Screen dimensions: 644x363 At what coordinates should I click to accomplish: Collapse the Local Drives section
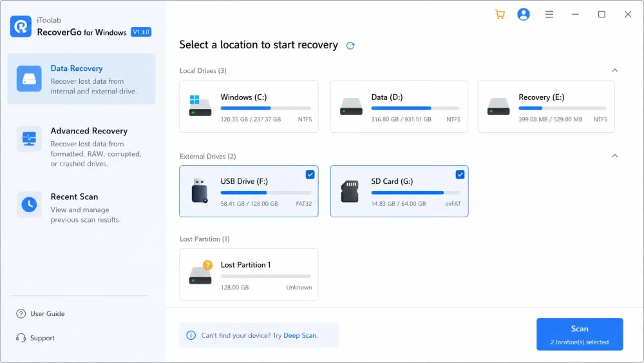(615, 70)
